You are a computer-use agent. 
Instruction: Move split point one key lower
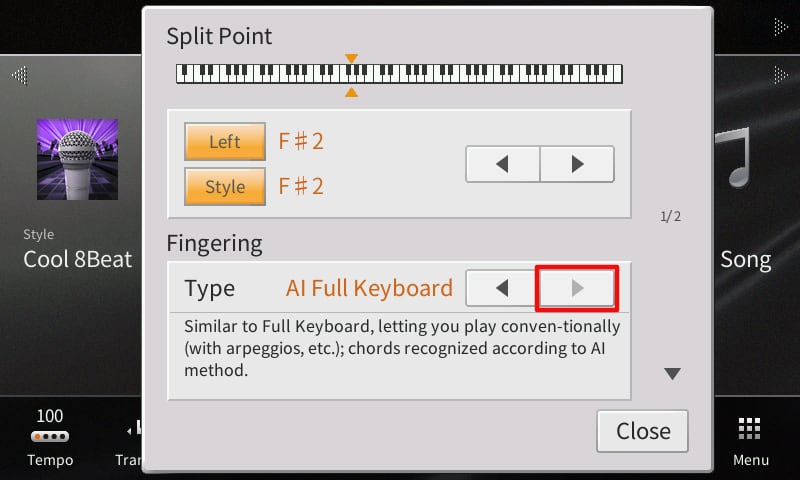503,164
